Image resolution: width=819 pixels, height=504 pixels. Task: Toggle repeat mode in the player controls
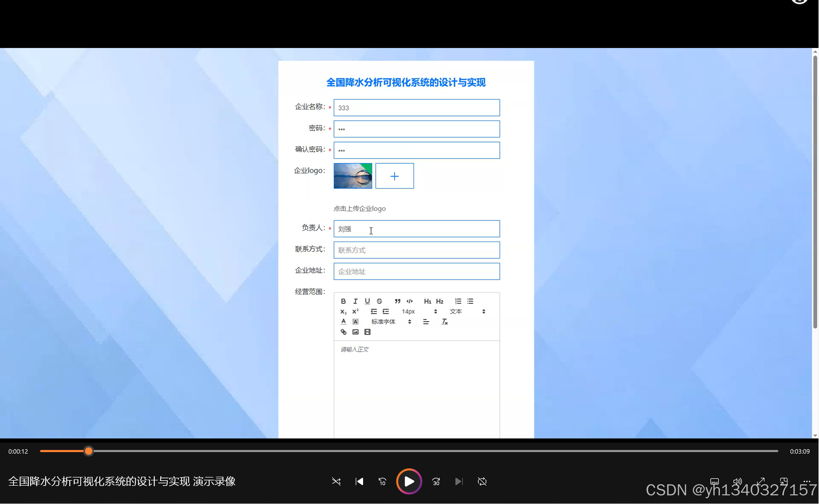482,481
